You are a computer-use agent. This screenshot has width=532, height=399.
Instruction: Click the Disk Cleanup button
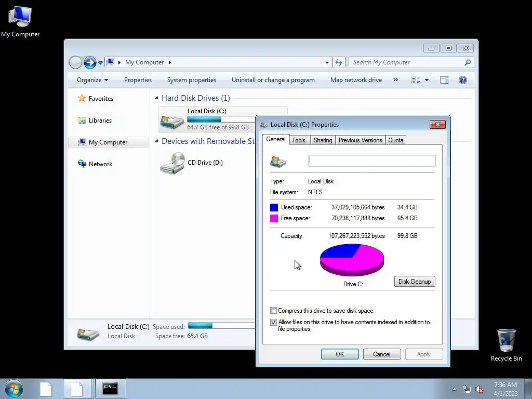pos(415,281)
